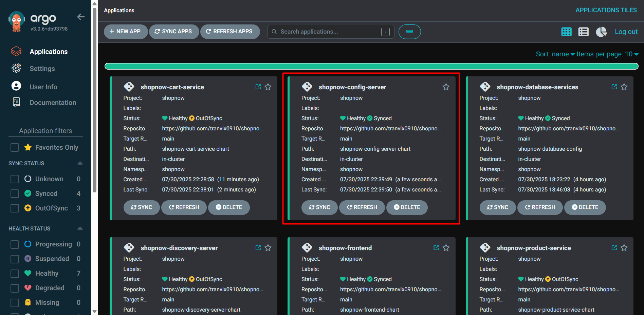Click the green loading progress bar

pyautogui.click(x=371, y=66)
